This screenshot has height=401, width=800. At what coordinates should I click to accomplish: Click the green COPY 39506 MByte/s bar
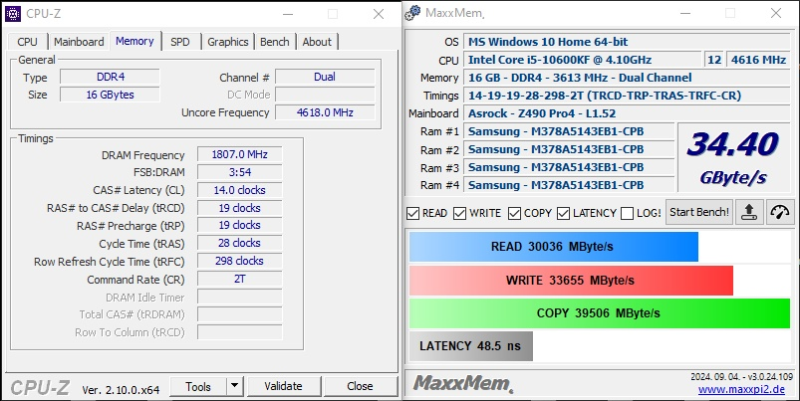pos(599,313)
